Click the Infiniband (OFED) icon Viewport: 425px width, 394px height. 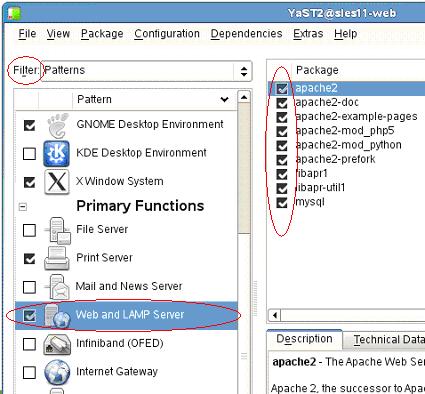[x=57, y=344]
